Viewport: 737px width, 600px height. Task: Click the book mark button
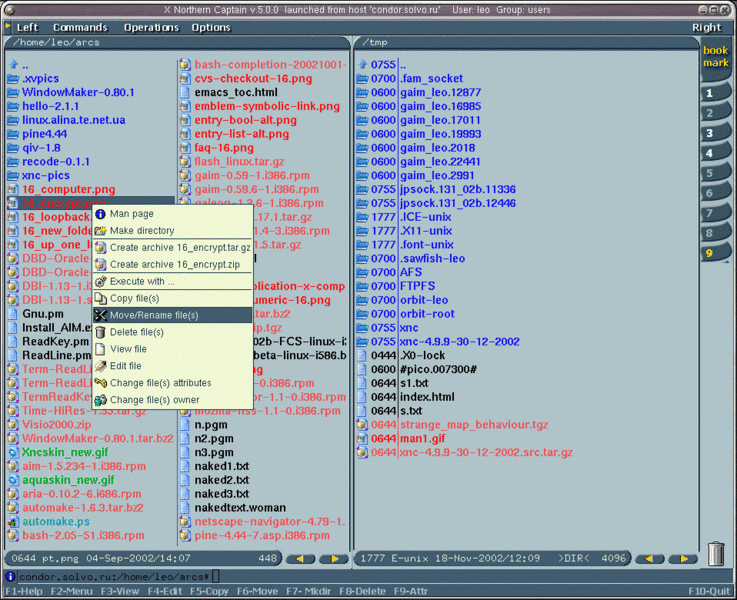click(715, 57)
